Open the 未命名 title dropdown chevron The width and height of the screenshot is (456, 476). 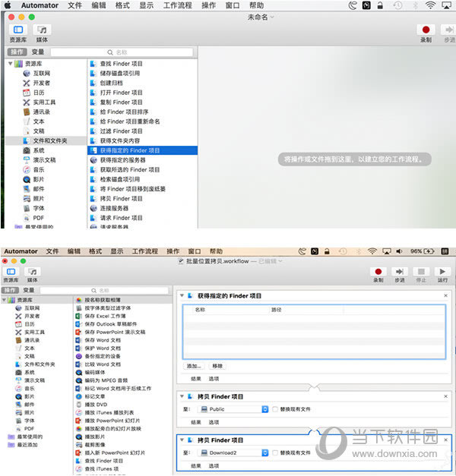point(272,17)
